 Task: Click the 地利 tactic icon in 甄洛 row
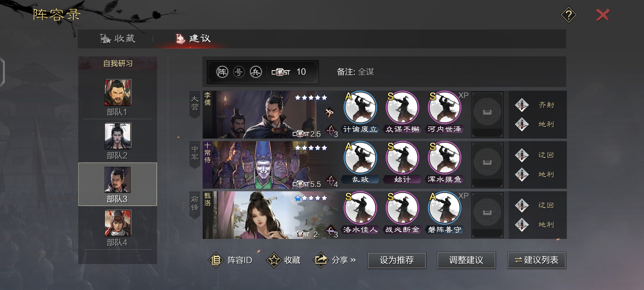pyautogui.click(x=522, y=225)
